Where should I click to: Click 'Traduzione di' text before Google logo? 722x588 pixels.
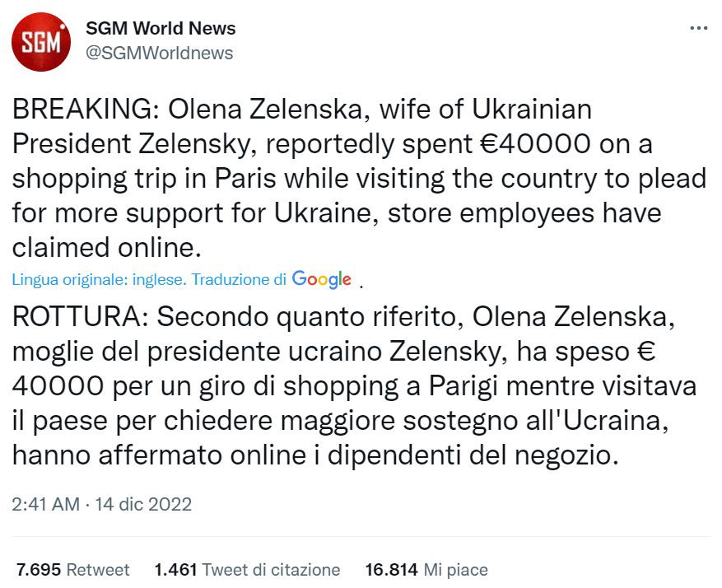coord(240,280)
